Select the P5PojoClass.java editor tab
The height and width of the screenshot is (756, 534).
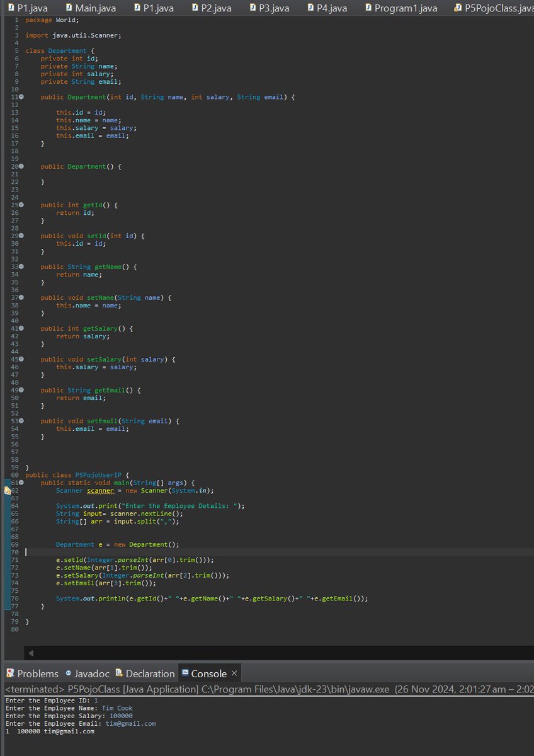(493, 8)
